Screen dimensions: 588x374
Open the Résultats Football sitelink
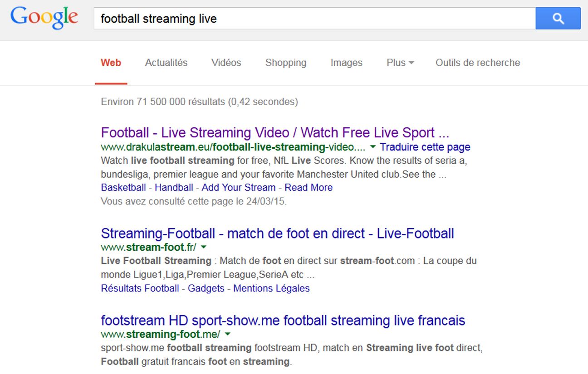pos(140,288)
